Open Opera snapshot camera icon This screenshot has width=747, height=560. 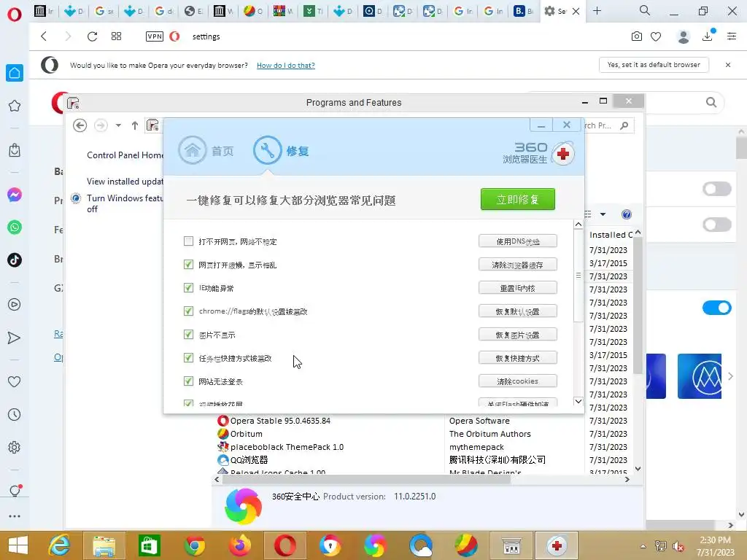click(636, 36)
